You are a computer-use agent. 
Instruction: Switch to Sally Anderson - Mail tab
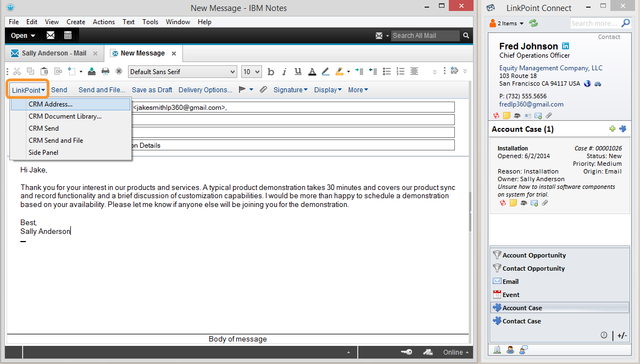pos(54,53)
